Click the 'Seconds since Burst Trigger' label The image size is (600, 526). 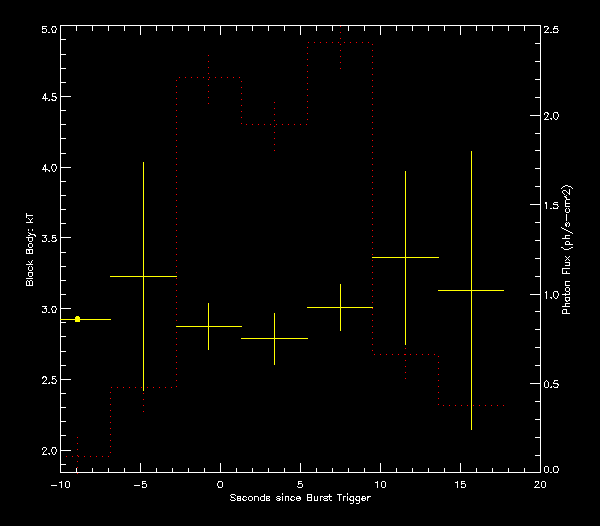pos(300,498)
